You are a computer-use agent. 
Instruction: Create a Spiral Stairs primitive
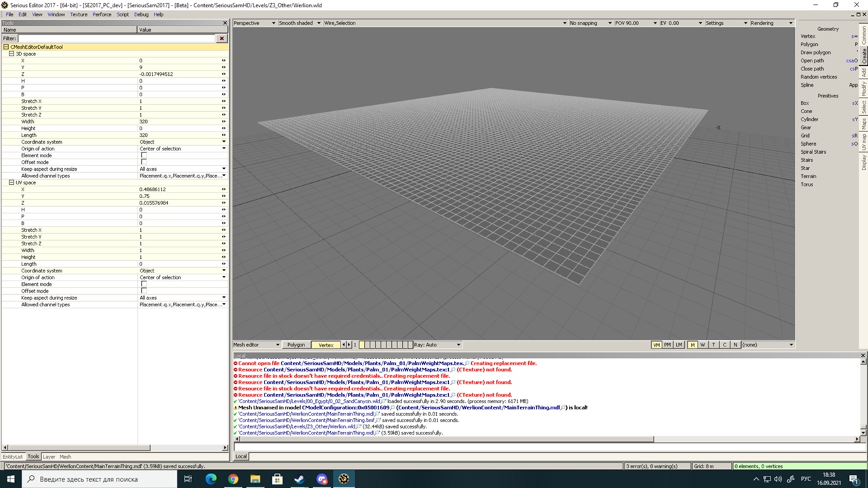click(x=813, y=152)
